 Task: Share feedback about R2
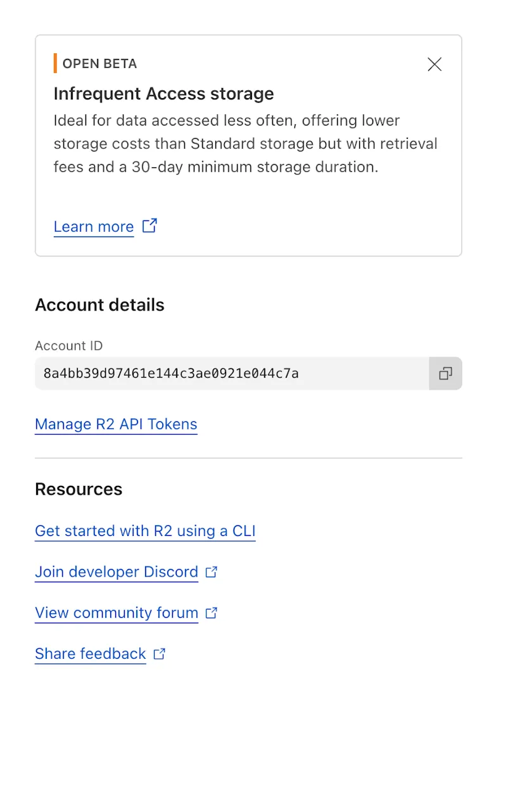[90, 653]
